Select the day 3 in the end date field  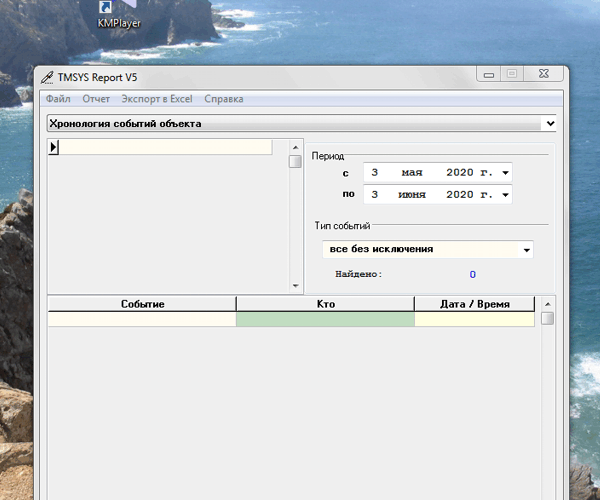[375, 194]
